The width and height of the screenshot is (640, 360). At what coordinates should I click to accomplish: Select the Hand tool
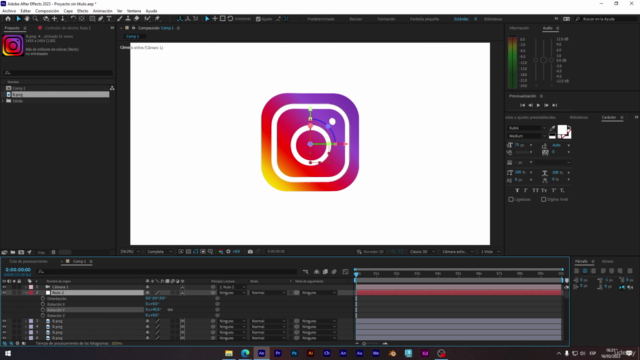point(27,19)
